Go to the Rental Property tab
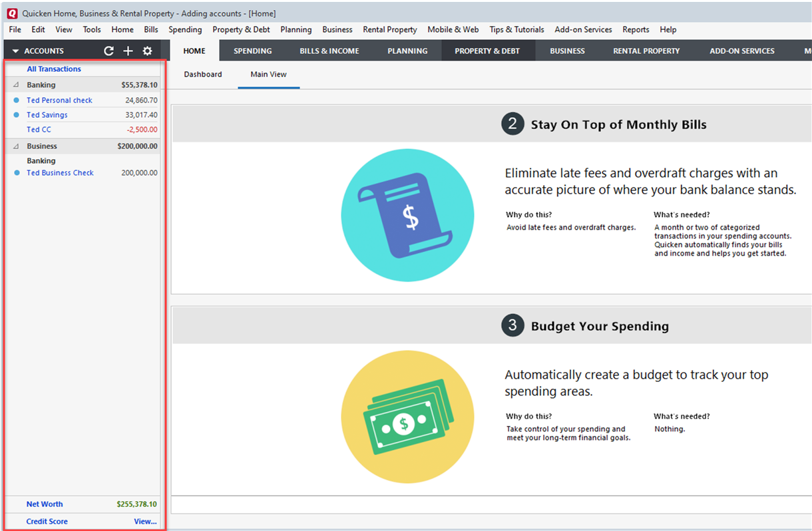The width and height of the screenshot is (812, 531). [x=646, y=51]
